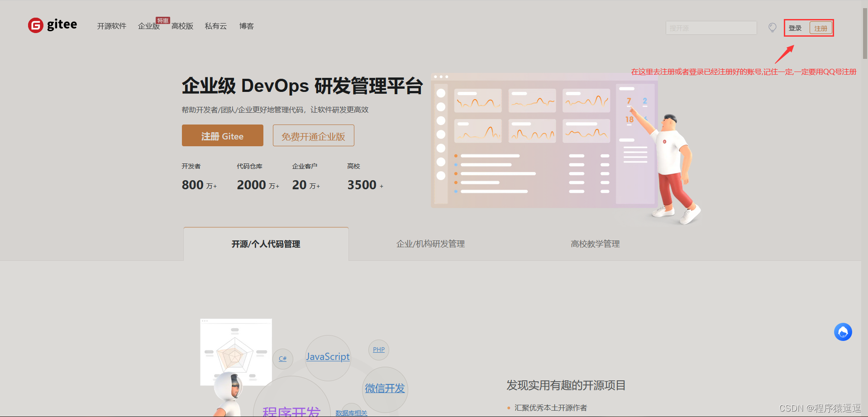868x417 pixels.
Task: Click the Gitee logo
Action: pyautogui.click(x=52, y=25)
